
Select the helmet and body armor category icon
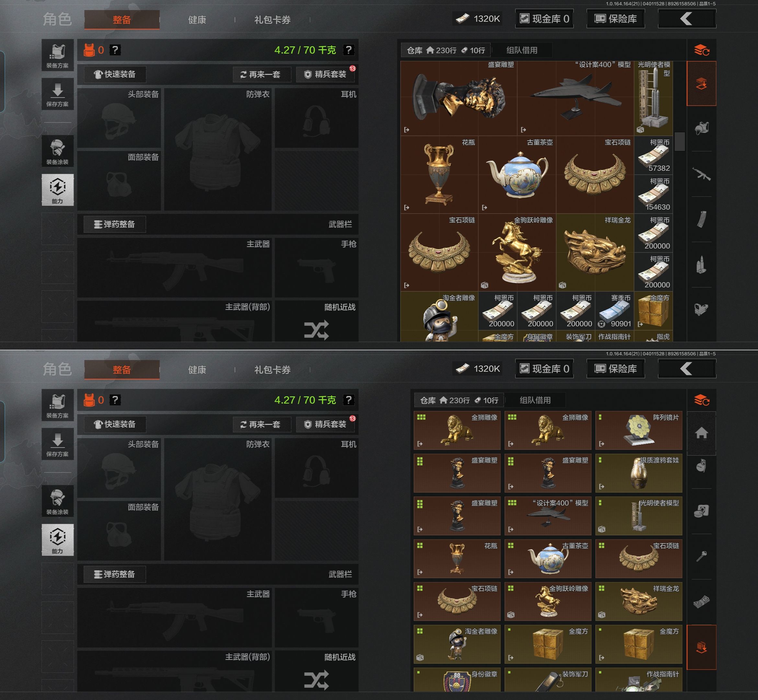click(x=702, y=128)
